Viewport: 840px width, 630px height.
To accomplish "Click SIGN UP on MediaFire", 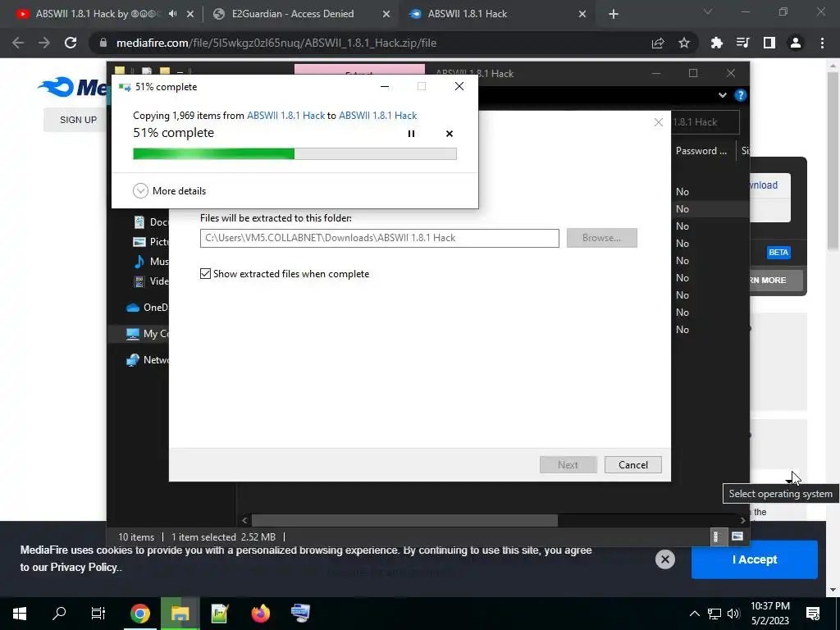I will [78, 120].
